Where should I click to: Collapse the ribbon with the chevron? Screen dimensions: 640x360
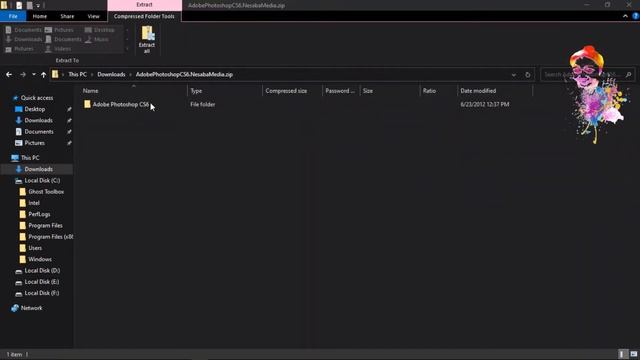click(625, 16)
